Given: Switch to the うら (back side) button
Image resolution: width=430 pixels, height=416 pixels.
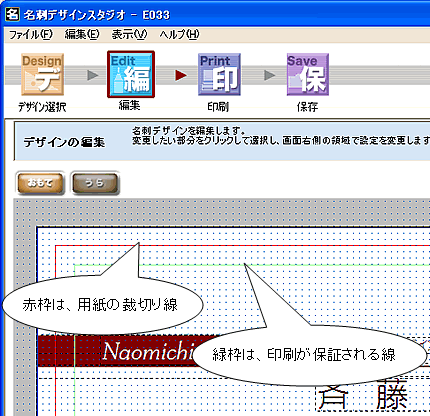Looking at the screenshot, I should 95,183.
